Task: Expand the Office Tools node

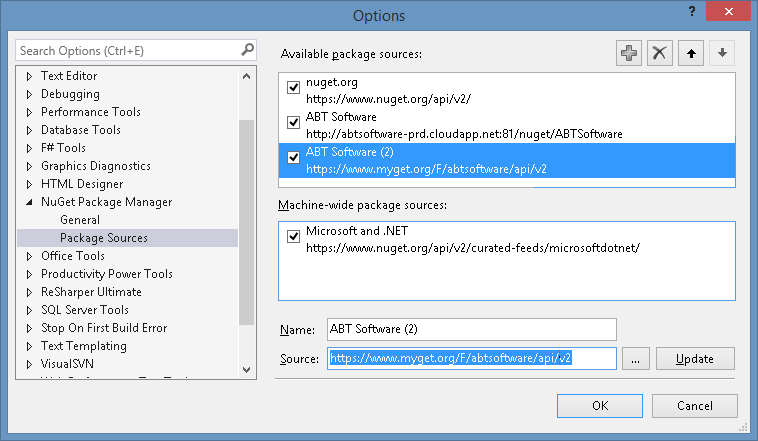Action: click(29, 256)
